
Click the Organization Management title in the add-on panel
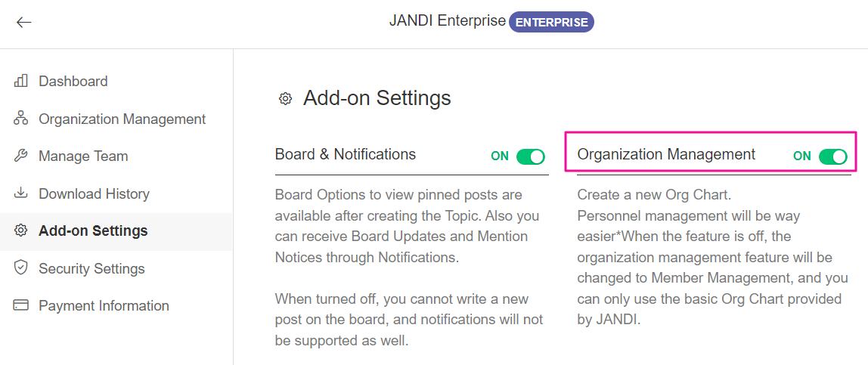(666, 154)
